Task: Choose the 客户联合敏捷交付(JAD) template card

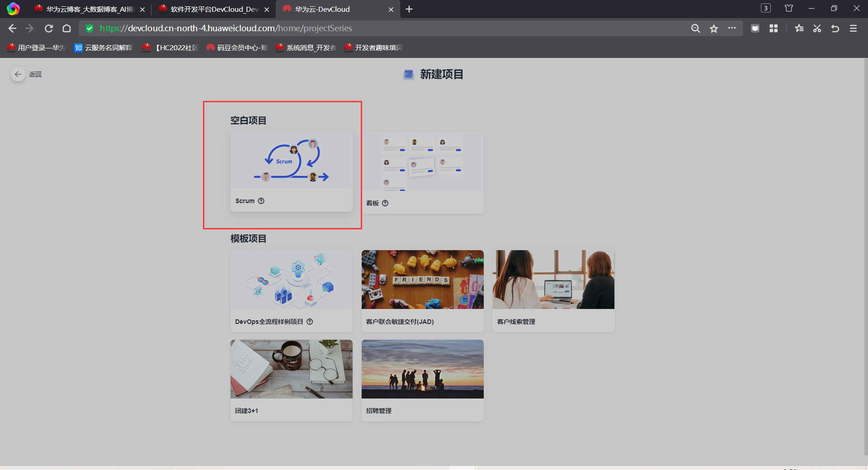Action: [x=423, y=291]
